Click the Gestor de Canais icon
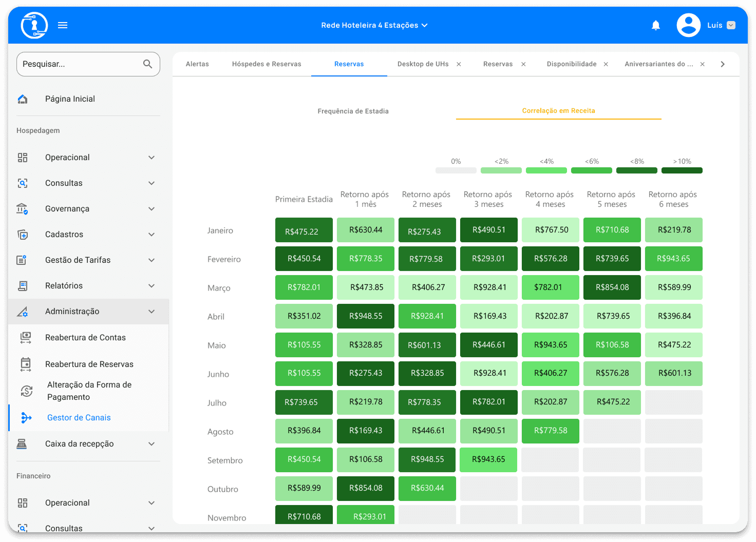The width and height of the screenshot is (756, 542). 26,418
